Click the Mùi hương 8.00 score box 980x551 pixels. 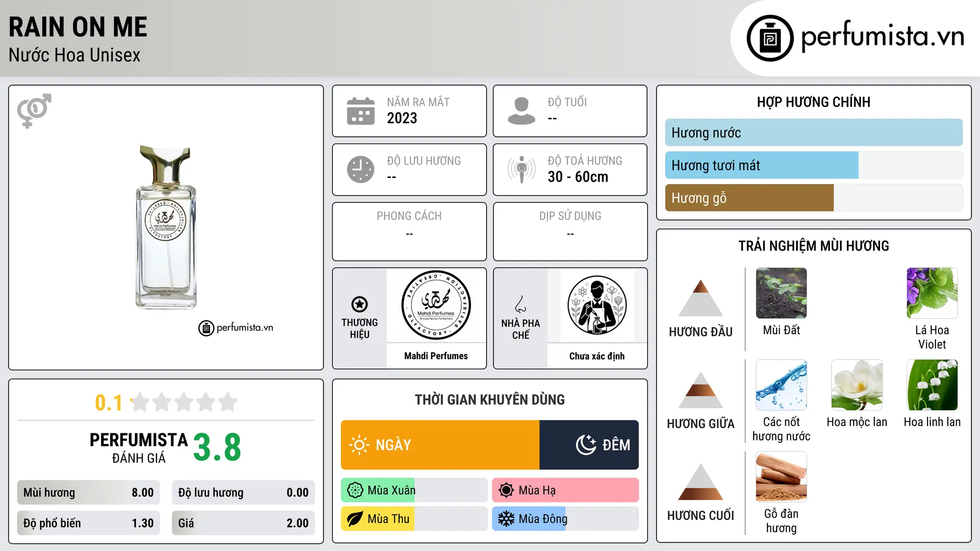click(89, 493)
